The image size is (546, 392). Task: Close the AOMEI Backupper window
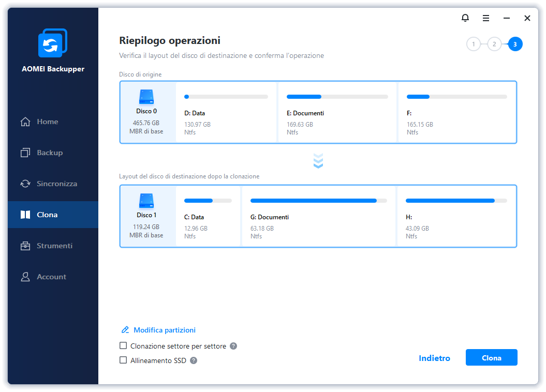pyautogui.click(x=527, y=18)
